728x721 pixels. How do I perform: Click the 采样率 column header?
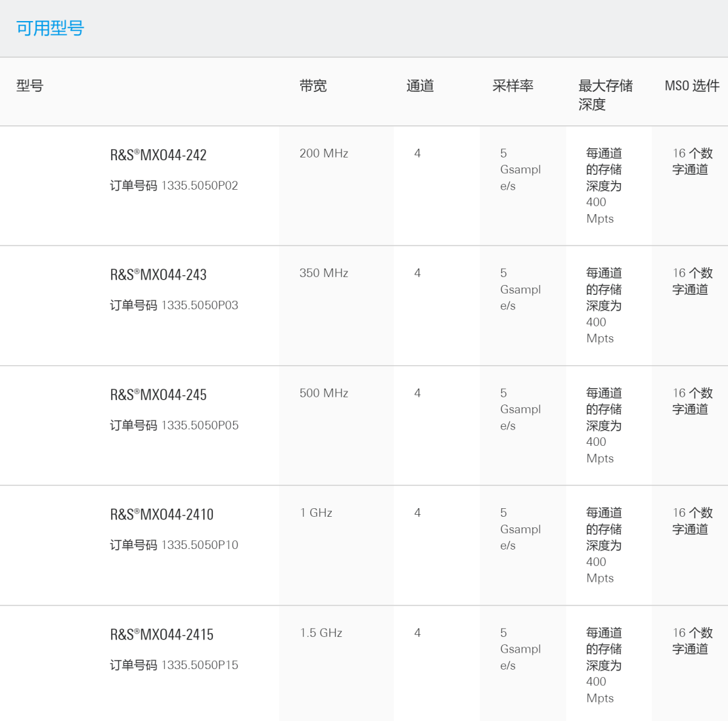point(512,86)
